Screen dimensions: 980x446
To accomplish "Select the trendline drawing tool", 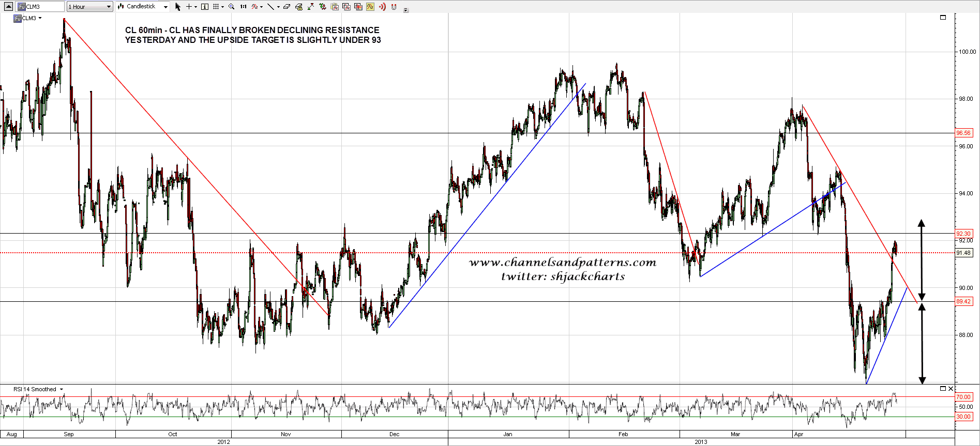I will point(270,7).
